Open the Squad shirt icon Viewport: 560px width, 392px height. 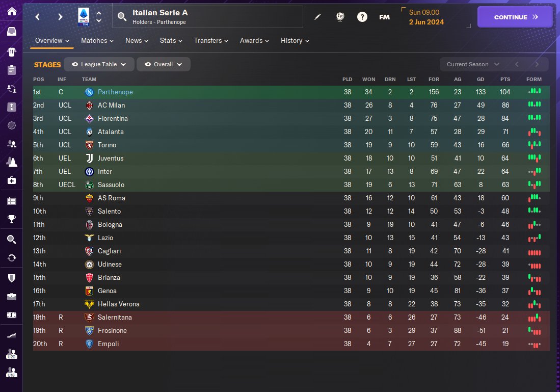[11, 51]
